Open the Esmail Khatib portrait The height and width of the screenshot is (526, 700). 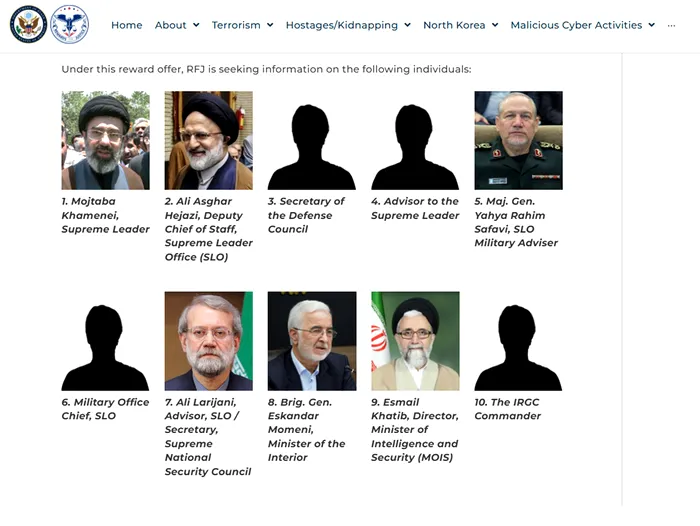(415, 341)
